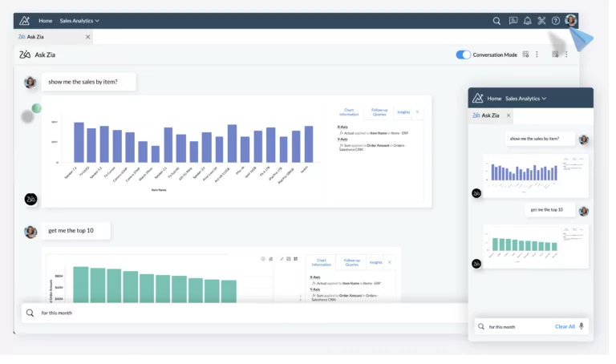This screenshot has height=364, width=616.
Task: Open kebab menu next to Conversation Mode
Action: (x=537, y=55)
